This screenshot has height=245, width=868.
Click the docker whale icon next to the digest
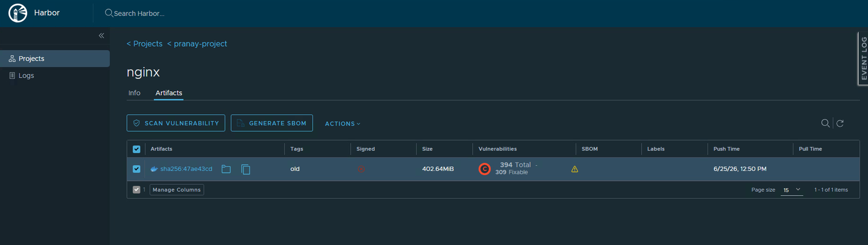[154, 169]
